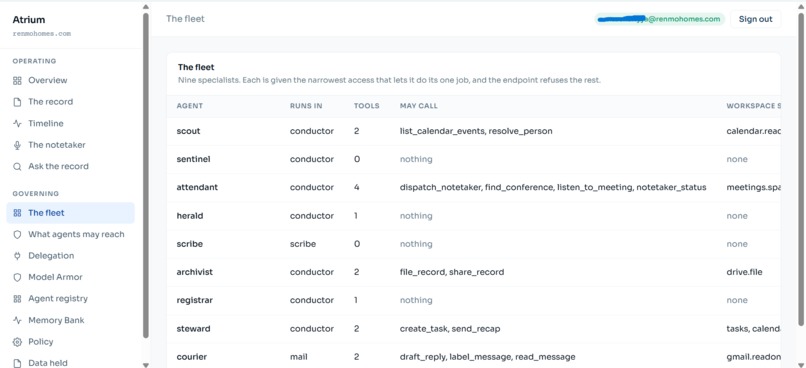The image size is (806, 368).
Task: Go to Timeline in sidebar
Action: [46, 123]
